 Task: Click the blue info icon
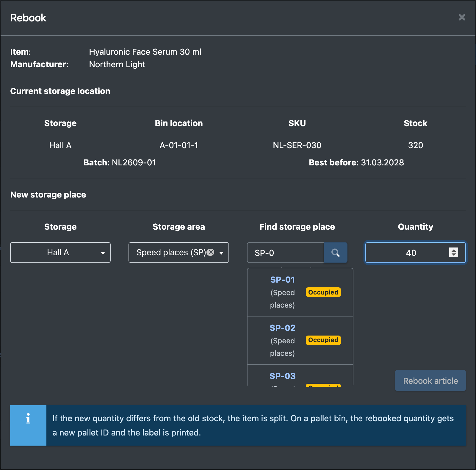click(28, 425)
